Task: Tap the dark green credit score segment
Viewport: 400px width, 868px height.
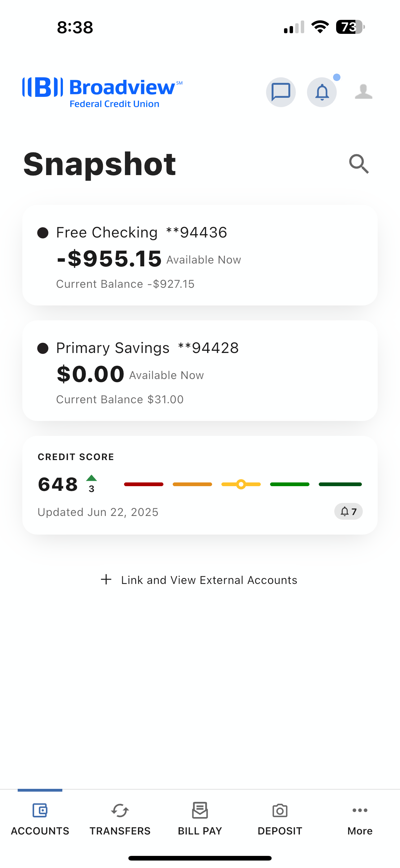Action: 340,484
